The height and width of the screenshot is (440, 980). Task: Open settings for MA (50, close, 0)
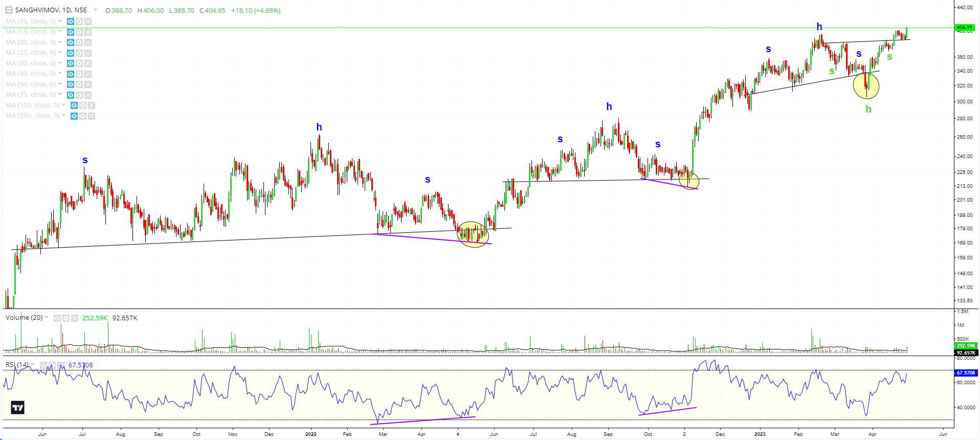click(x=79, y=84)
